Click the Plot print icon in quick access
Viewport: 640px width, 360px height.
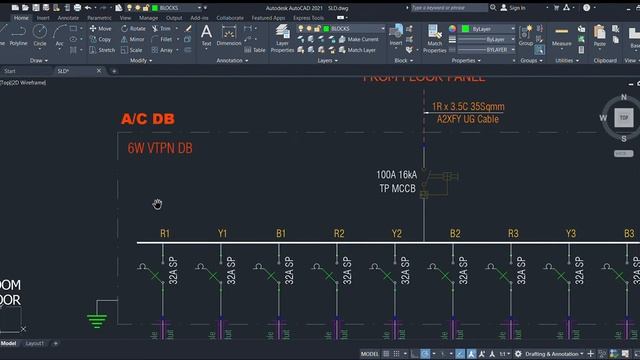77,7
